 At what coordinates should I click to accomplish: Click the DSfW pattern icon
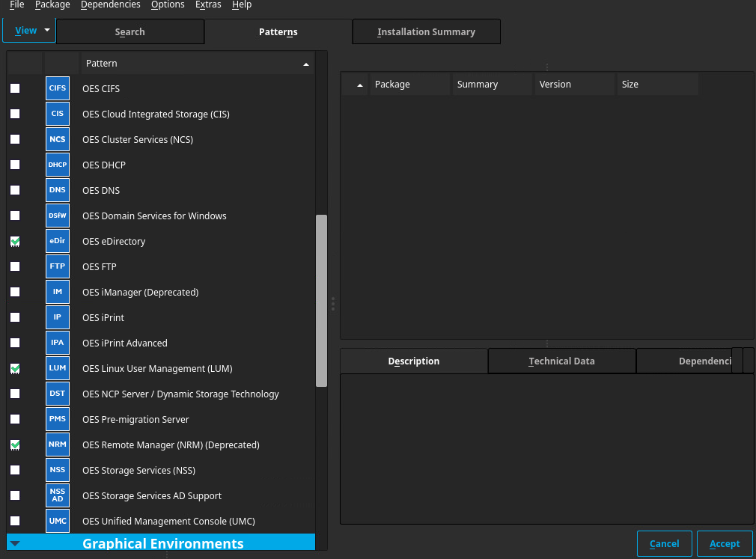pyautogui.click(x=58, y=216)
